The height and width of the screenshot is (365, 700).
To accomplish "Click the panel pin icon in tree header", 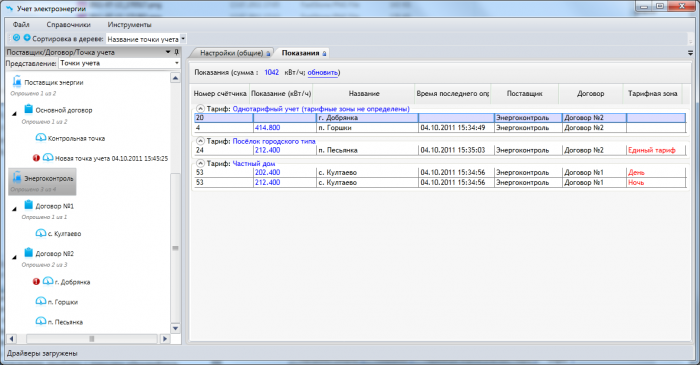I will [x=176, y=52].
